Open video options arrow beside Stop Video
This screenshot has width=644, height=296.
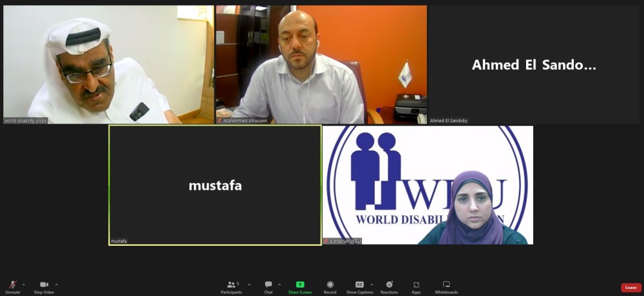click(57, 284)
